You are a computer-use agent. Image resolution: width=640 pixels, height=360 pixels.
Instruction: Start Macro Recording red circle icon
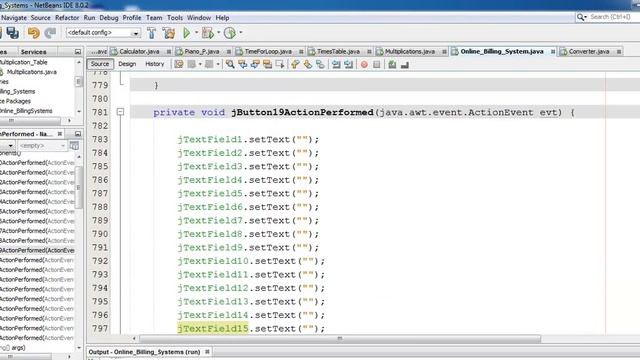(364, 64)
